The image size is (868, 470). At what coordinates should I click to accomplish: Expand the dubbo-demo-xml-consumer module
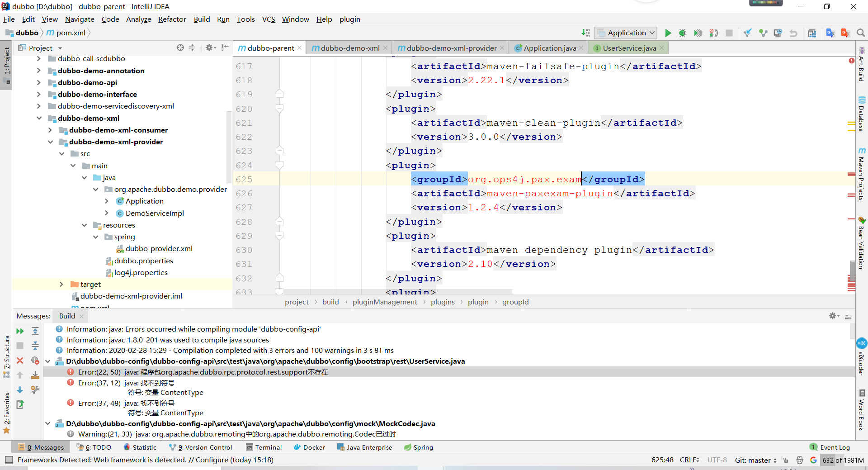50,130
